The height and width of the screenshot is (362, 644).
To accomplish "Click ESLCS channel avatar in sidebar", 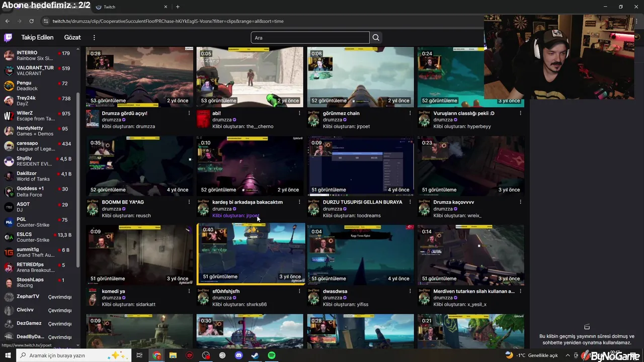I will pos(9,237).
